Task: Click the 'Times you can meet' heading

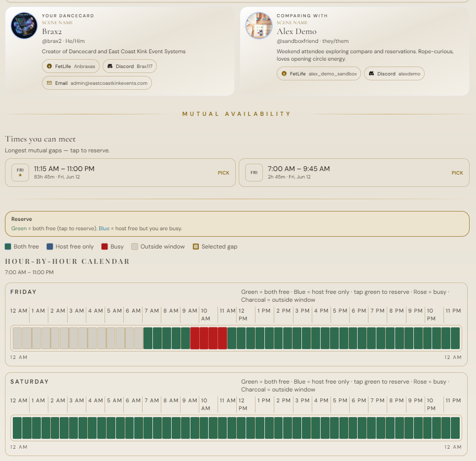Action: coord(40,139)
